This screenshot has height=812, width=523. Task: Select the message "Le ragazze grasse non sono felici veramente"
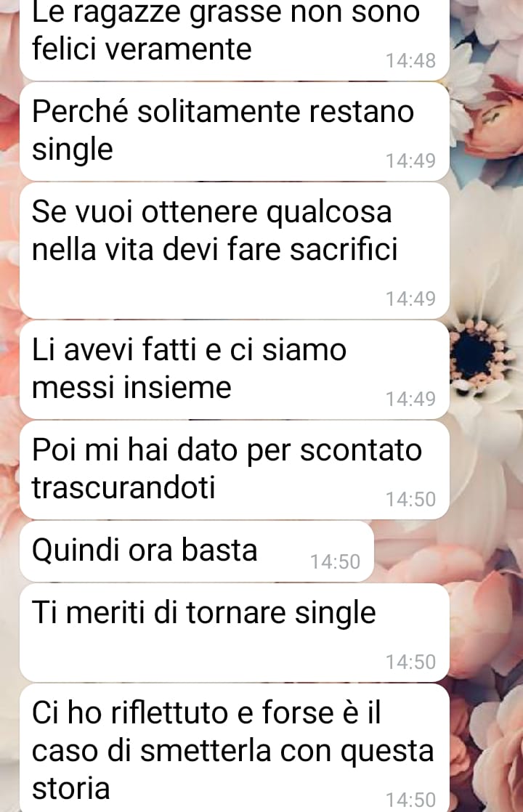tap(234, 38)
